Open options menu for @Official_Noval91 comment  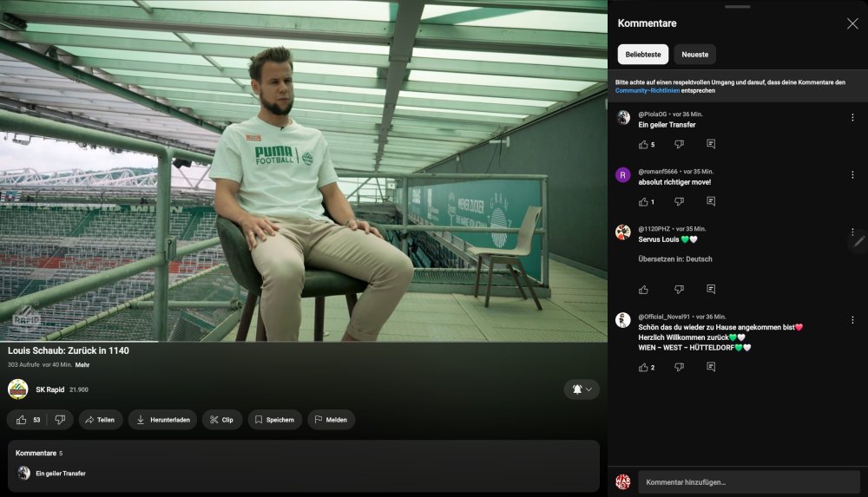click(852, 320)
